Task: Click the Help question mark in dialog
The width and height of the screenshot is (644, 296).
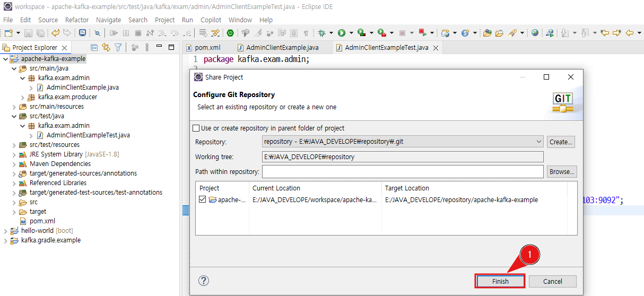Action: 203,281
